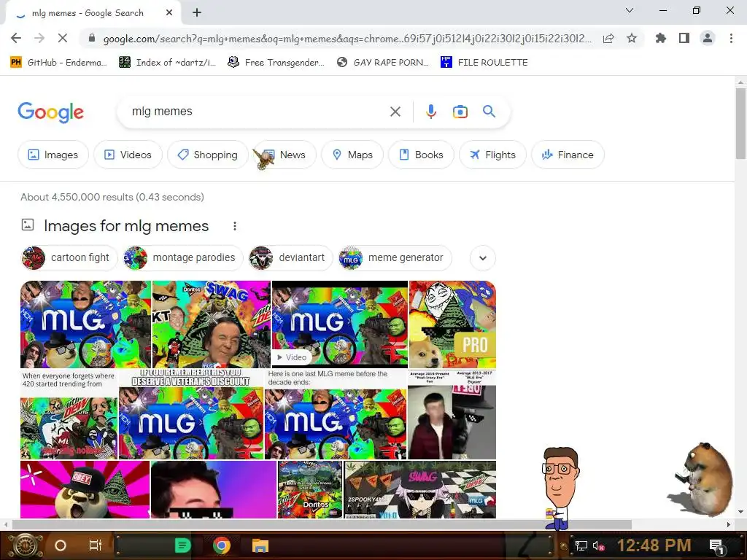The height and width of the screenshot is (560, 747).
Task: Open the SWAG collage thumbnail
Action: click(211, 324)
